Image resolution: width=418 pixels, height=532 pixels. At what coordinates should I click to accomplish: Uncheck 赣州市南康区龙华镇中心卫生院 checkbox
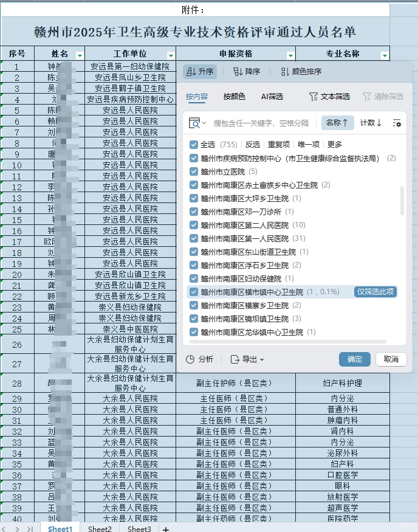[x=194, y=332]
